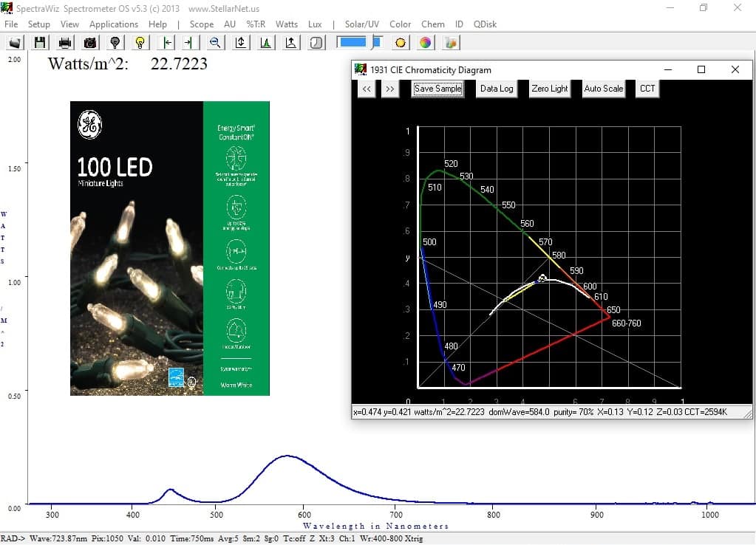Click the next sample >> button
Image resolution: width=756 pixels, height=545 pixels.
(390, 89)
